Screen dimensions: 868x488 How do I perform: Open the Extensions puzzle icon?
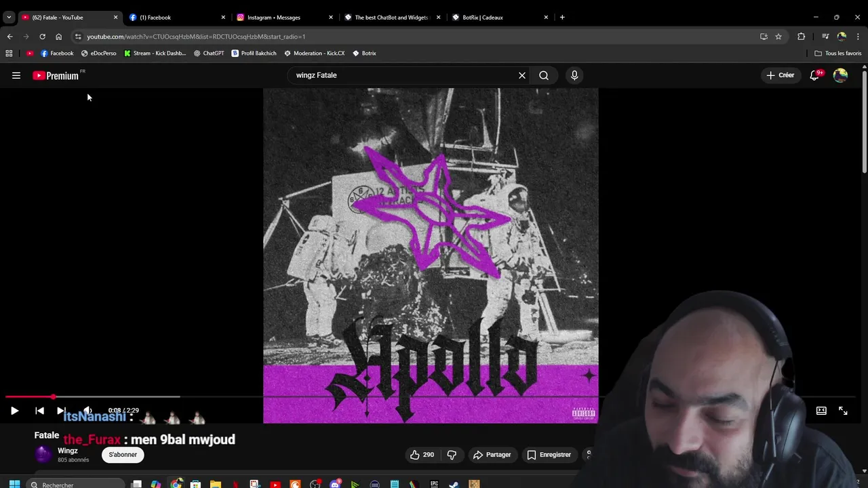tap(802, 37)
